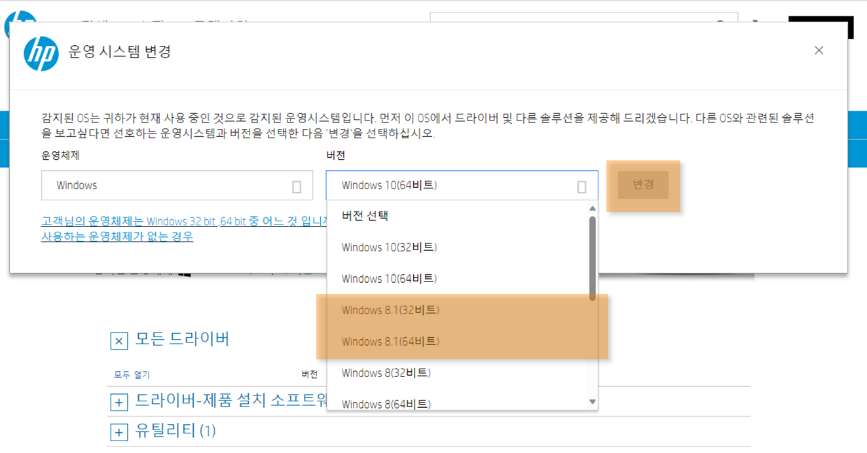Expand the 드라이버-제품 설치 소프트웨어 section
Viewport: 867px width, 453px height.
click(119, 402)
